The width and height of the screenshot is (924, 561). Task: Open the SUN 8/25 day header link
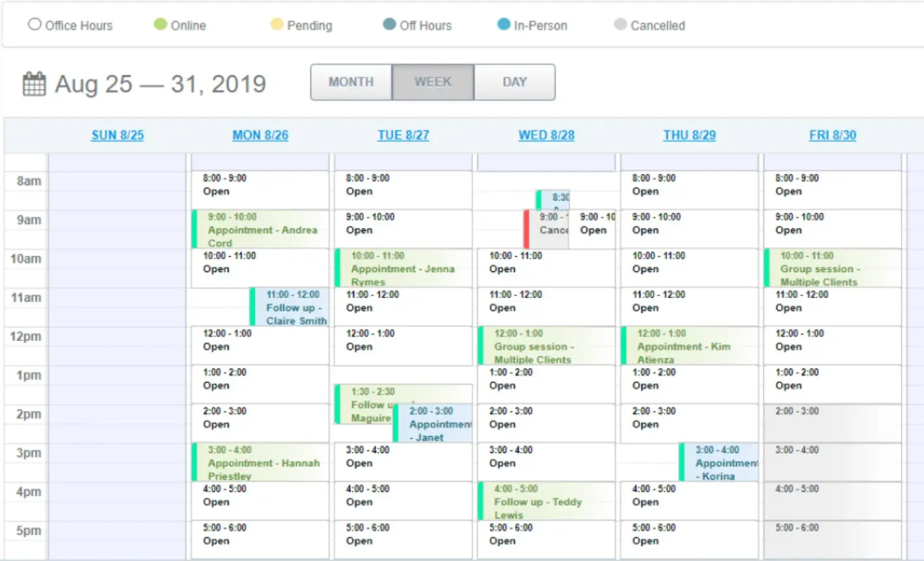point(117,135)
